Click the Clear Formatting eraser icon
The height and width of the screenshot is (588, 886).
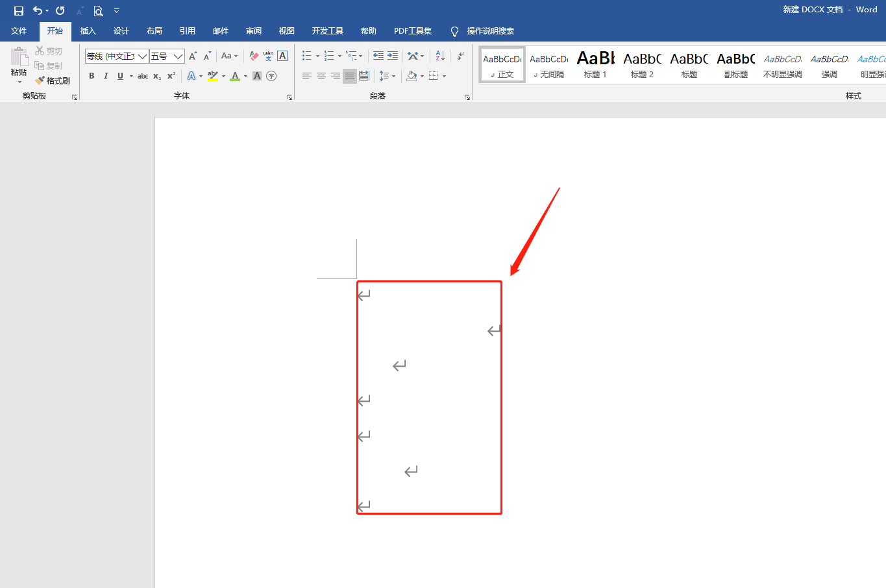pos(254,56)
